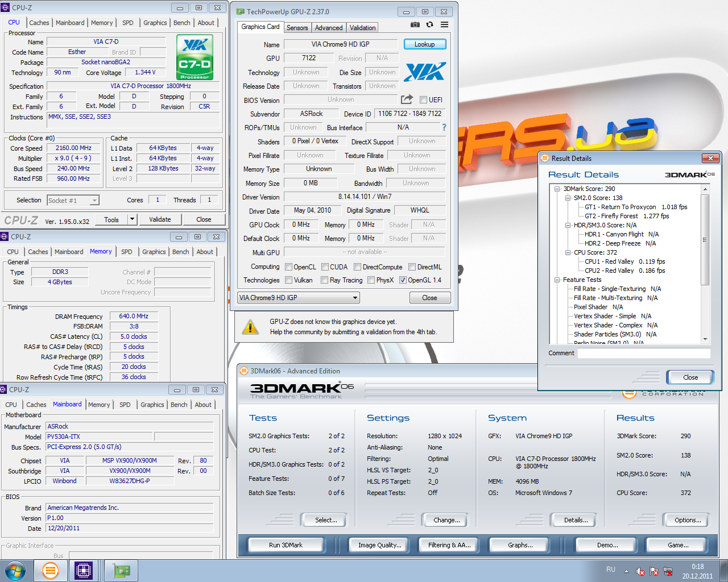Toggle the OpenGL 1.4 checkbox
Screen dimensions: 728x582
403,280
